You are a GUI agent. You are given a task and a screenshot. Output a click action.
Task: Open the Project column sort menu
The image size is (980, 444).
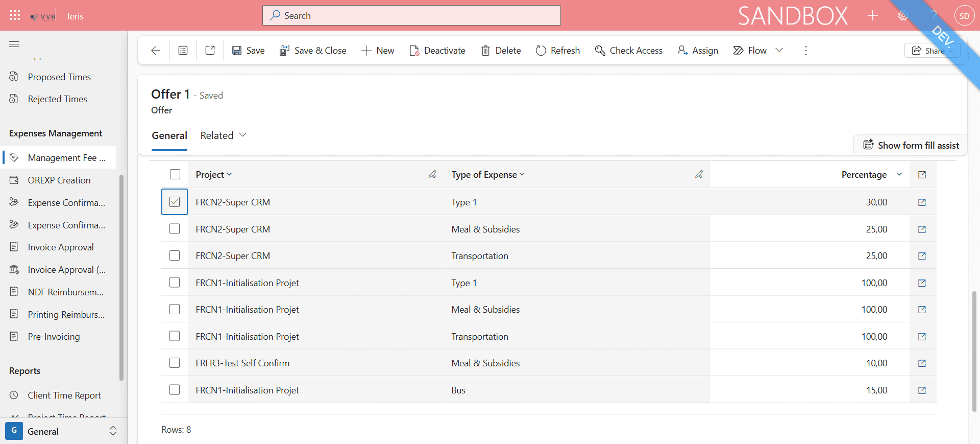214,175
